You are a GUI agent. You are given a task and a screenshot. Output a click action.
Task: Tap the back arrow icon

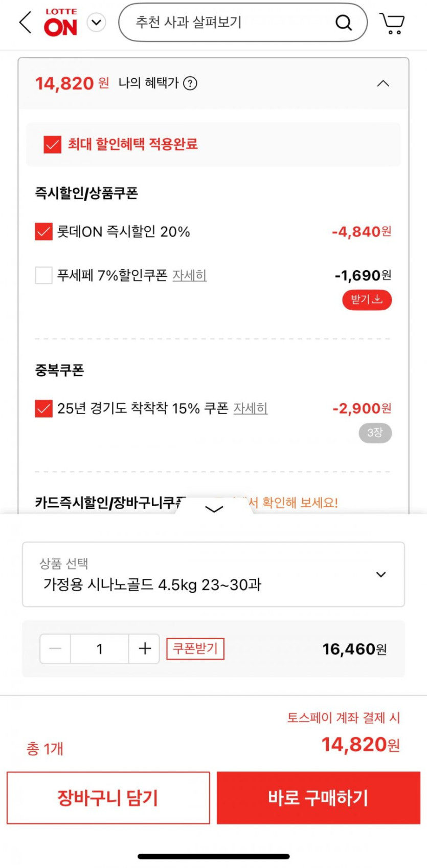click(26, 23)
